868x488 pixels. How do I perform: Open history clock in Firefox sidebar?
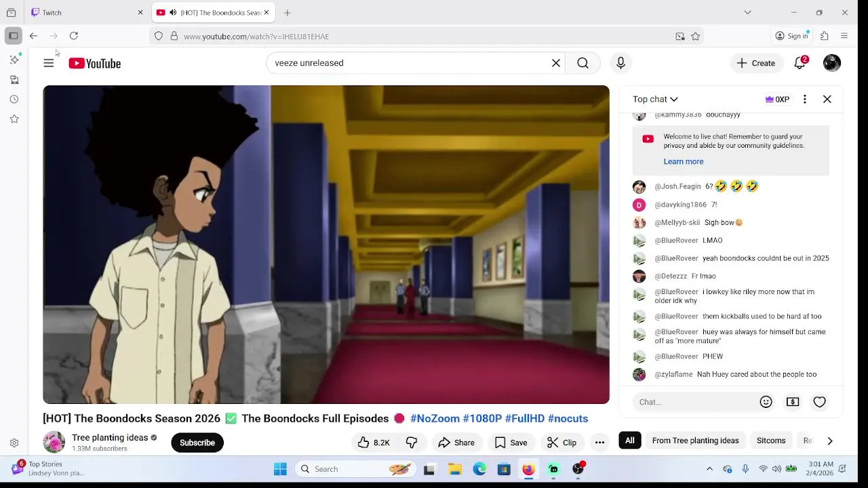coord(14,100)
